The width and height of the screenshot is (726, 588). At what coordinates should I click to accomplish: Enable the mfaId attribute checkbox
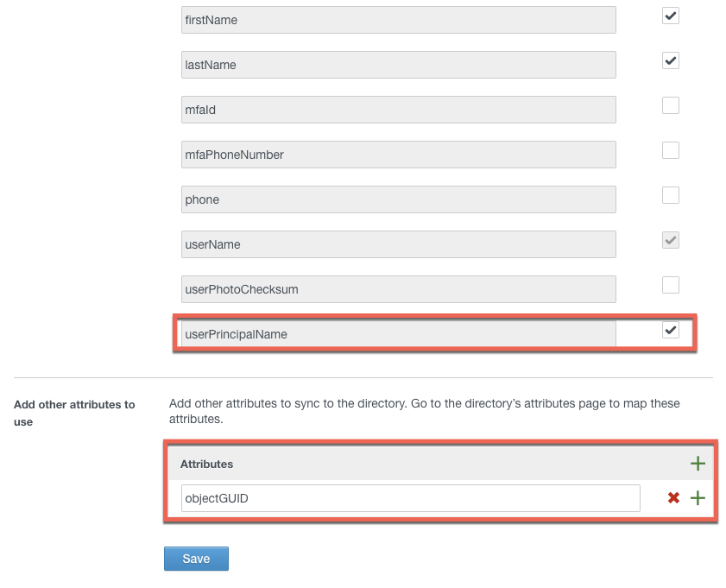(671, 105)
